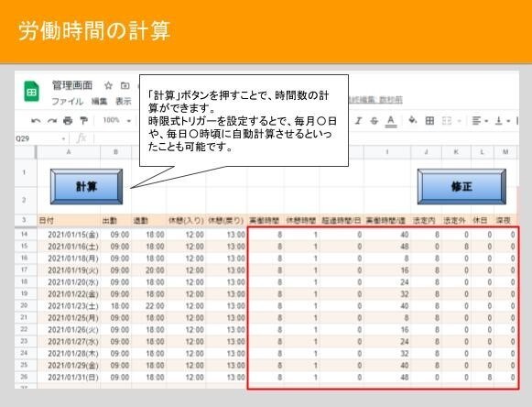532x407 pixels.
Task: Select the cell 2021/01/22(金)
Action: coord(69,294)
